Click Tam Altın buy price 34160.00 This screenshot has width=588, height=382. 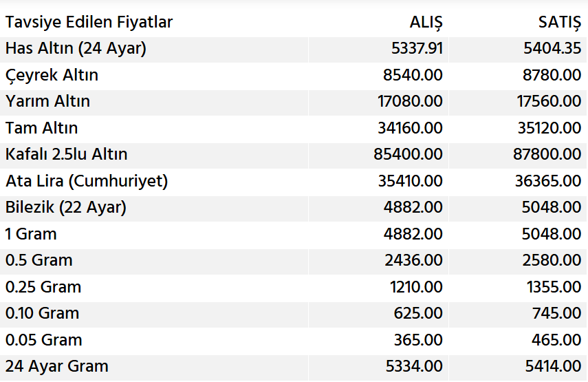point(411,128)
